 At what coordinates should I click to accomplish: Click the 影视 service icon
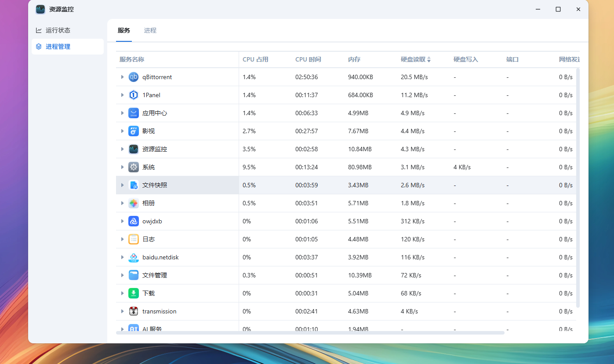coord(134,131)
